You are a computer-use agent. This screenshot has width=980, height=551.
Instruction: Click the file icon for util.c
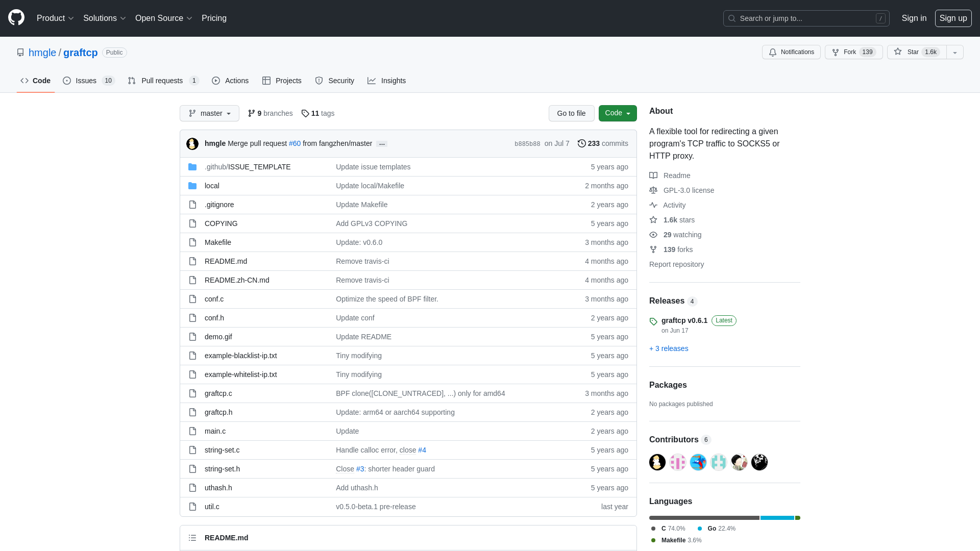192,507
